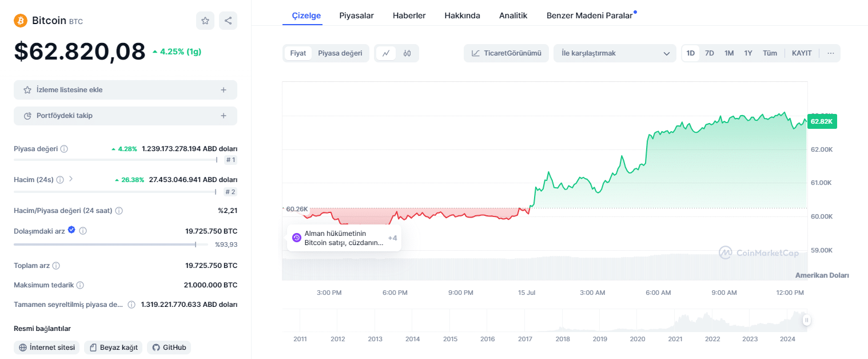Viewport: 868px width, 359px height.
Task: Open TicaretGörünümü chart
Action: [506, 53]
